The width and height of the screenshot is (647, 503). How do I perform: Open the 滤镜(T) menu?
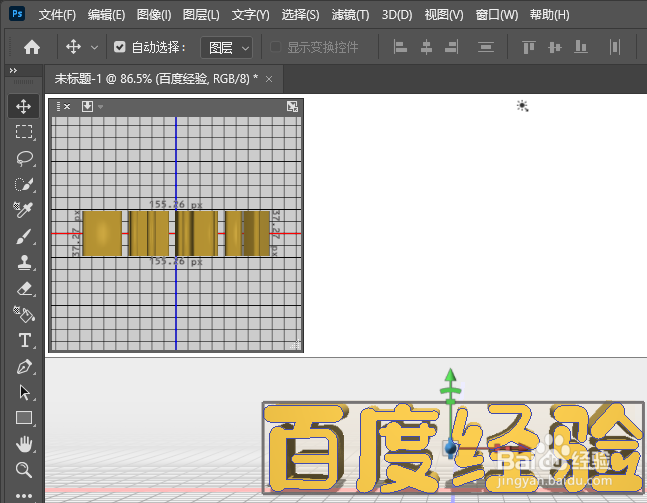[350, 15]
